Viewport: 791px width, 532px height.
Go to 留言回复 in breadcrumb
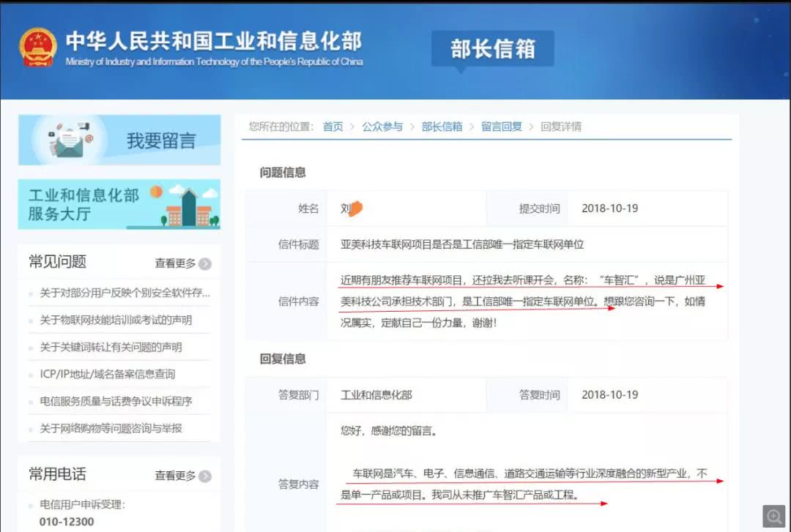pos(502,127)
